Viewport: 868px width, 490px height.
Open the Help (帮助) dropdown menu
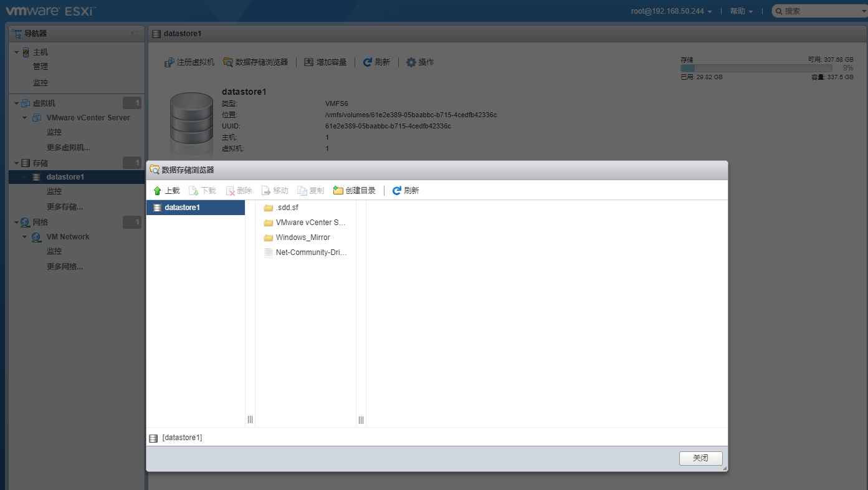click(742, 11)
